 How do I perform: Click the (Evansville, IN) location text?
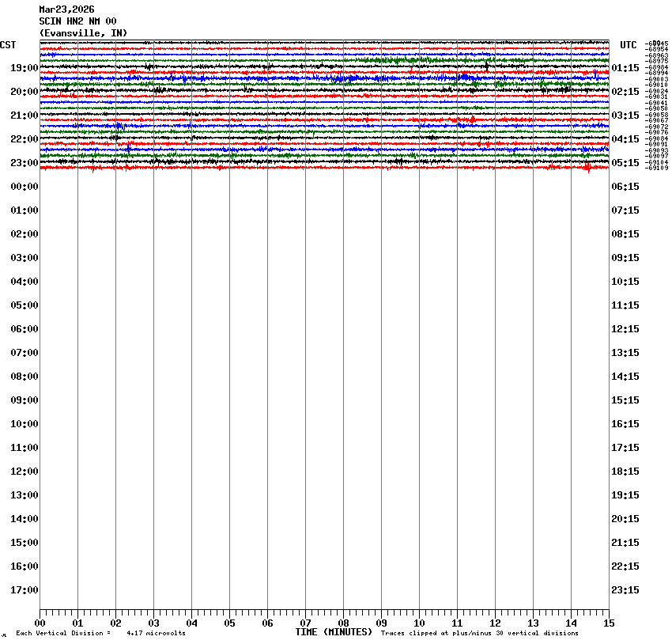click(x=83, y=32)
